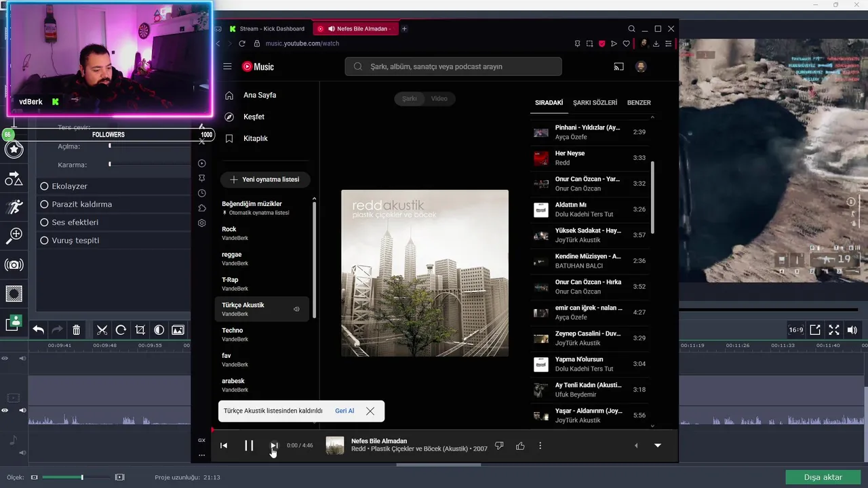Export the project with Dışa aktar
This screenshot has height=488, width=868.
pos(823,477)
